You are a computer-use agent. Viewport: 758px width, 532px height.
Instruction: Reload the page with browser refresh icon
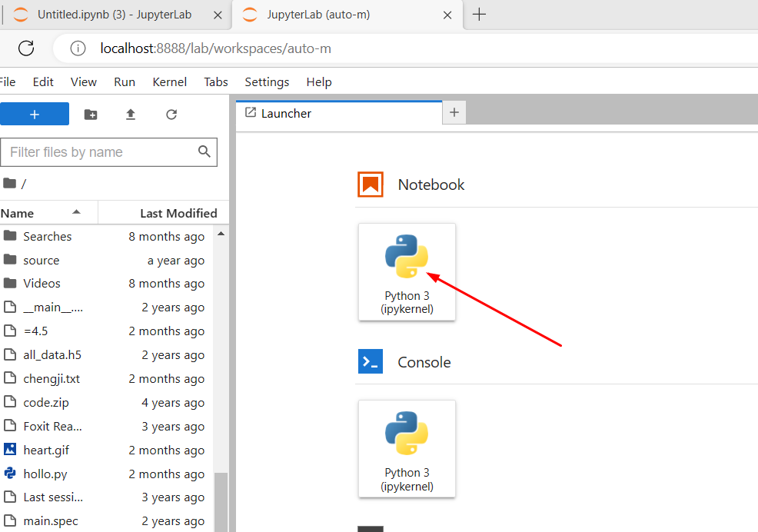(26, 48)
